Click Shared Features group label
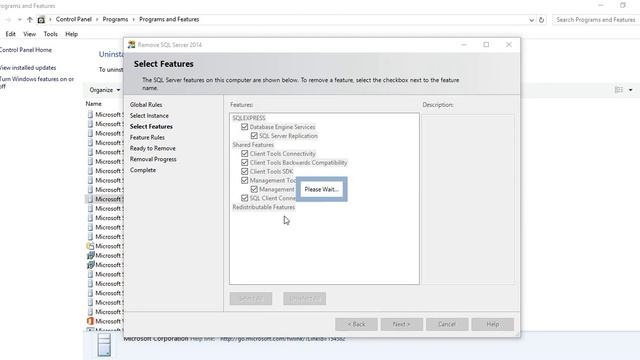This screenshot has height=360, width=640. click(253, 144)
